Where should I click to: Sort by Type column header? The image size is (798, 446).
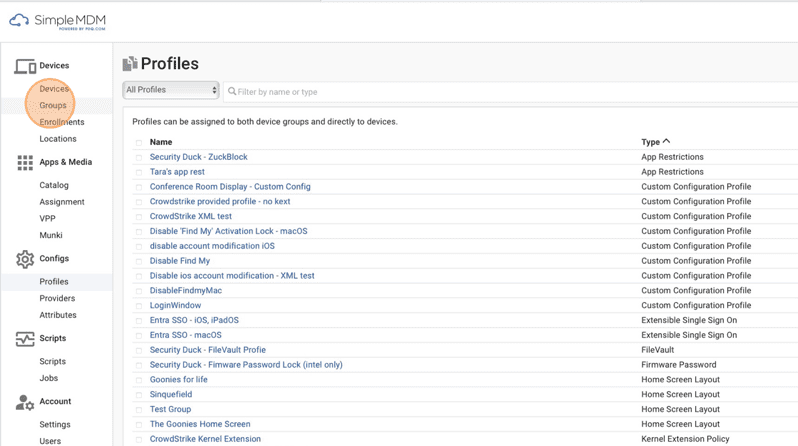coord(656,142)
